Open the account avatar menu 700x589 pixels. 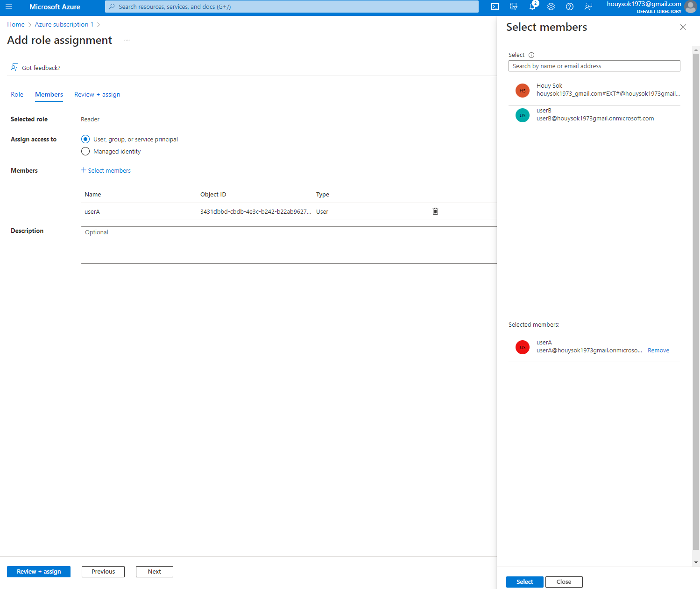point(690,7)
